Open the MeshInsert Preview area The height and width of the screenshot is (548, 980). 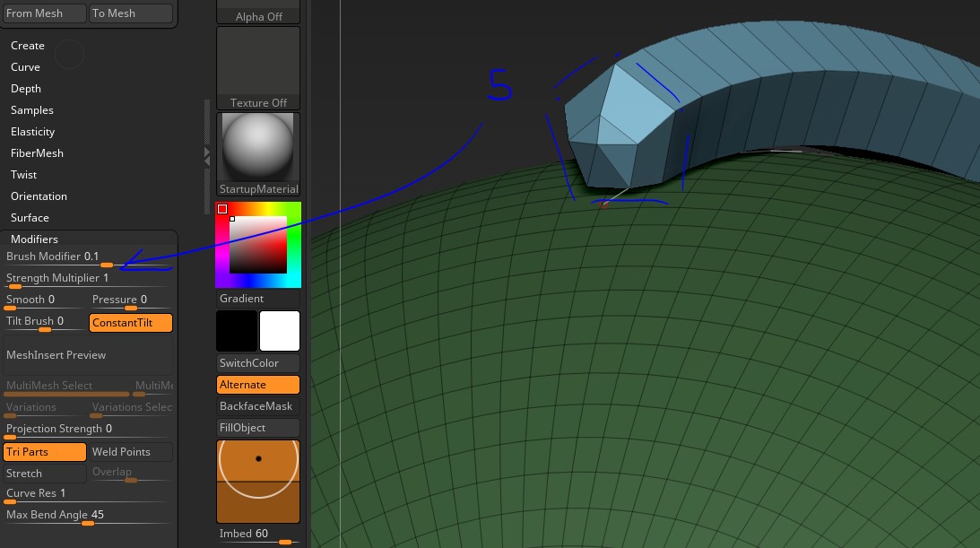(x=88, y=355)
